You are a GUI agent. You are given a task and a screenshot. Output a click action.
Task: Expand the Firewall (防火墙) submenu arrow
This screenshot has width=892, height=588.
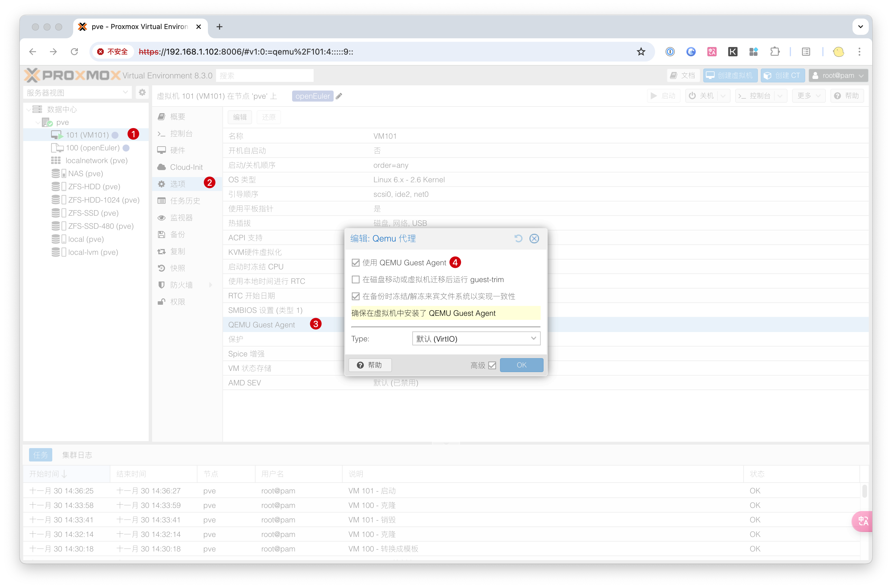[211, 285]
